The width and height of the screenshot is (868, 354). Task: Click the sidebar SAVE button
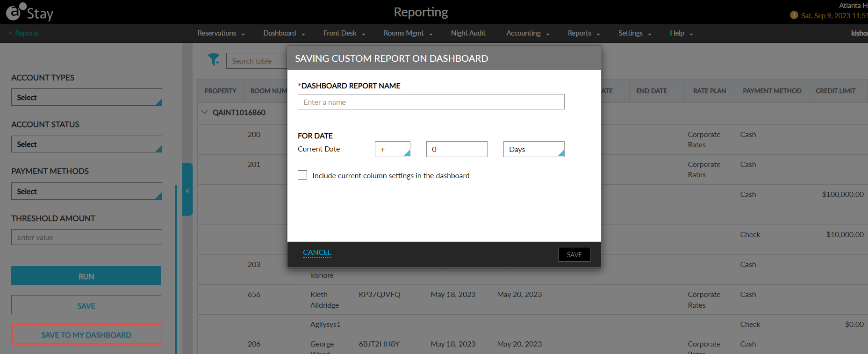pyautogui.click(x=86, y=305)
